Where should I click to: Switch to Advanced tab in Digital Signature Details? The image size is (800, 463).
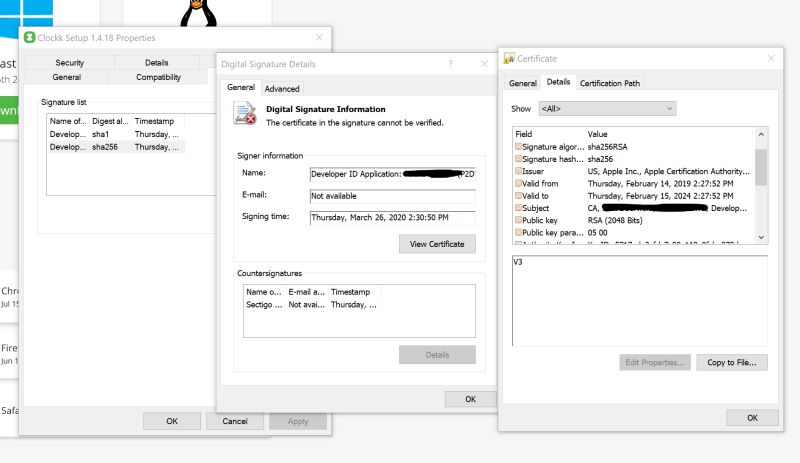point(282,89)
